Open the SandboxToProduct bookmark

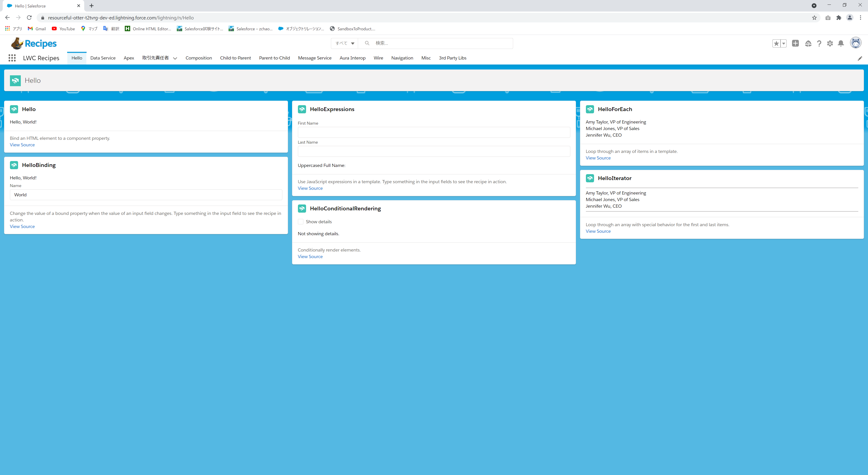pyautogui.click(x=352, y=29)
